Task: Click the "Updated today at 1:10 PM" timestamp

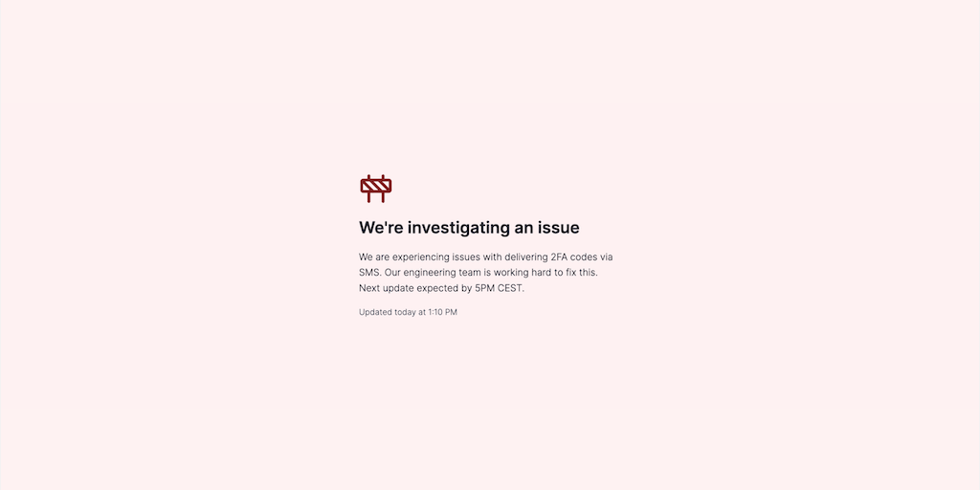Action: (x=408, y=312)
